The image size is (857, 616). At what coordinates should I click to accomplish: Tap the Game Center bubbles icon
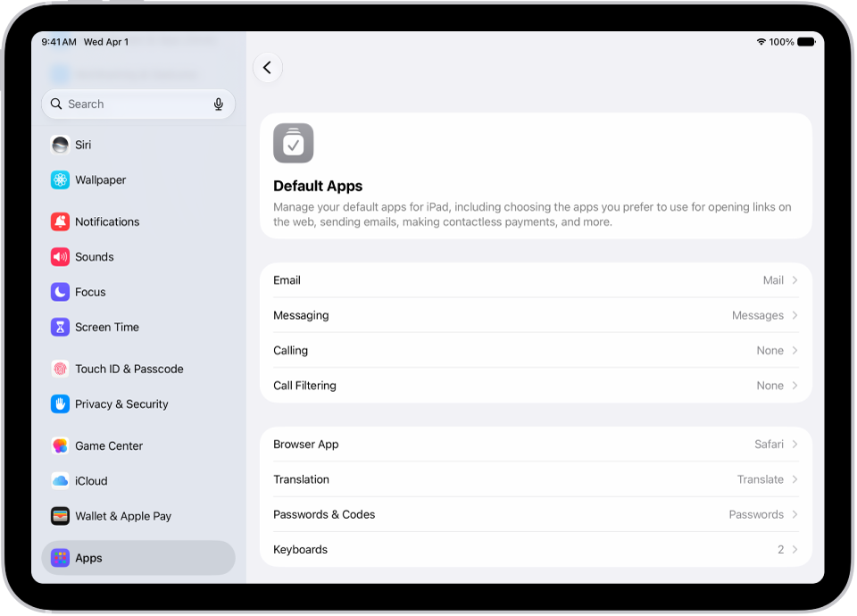pos(60,446)
